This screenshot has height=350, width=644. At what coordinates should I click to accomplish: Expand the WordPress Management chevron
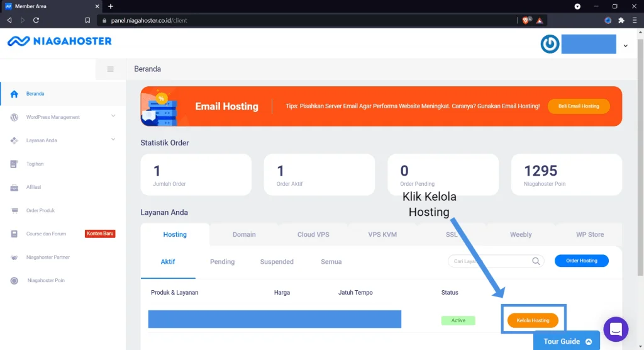click(113, 116)
